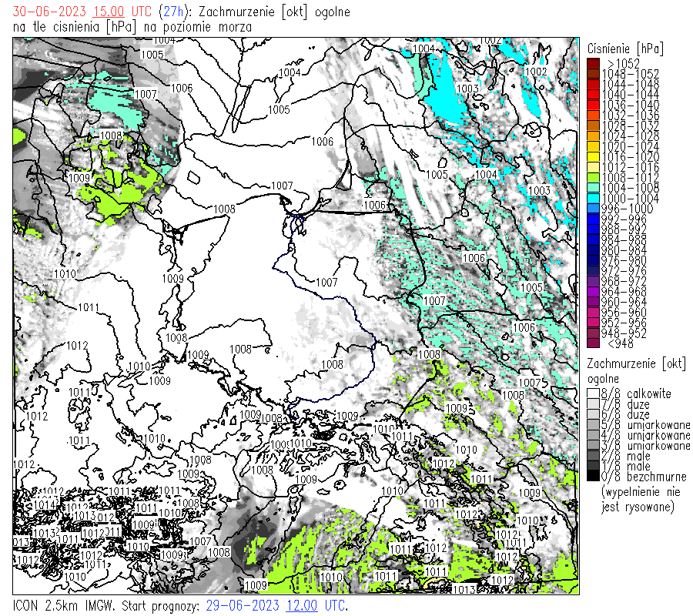Click the >1052 hPa dark red legend swatch
This screenshot has width=693, height=616.
(x=593, y=63)
